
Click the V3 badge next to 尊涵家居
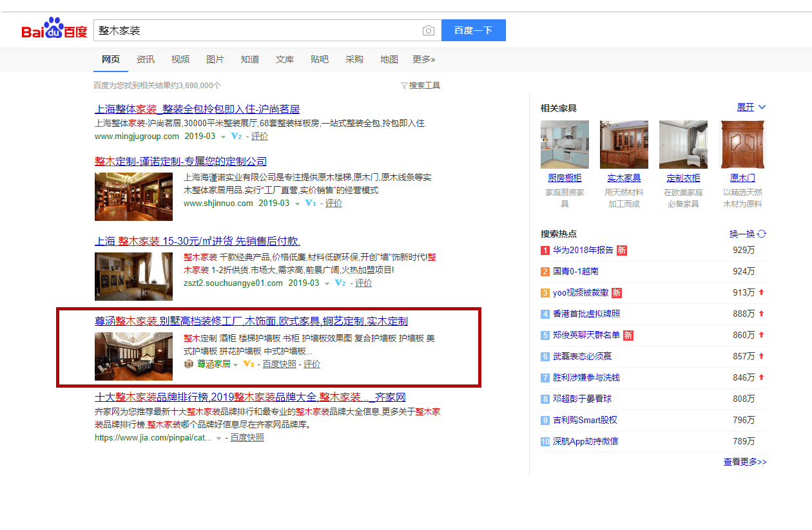coord(249,364)
